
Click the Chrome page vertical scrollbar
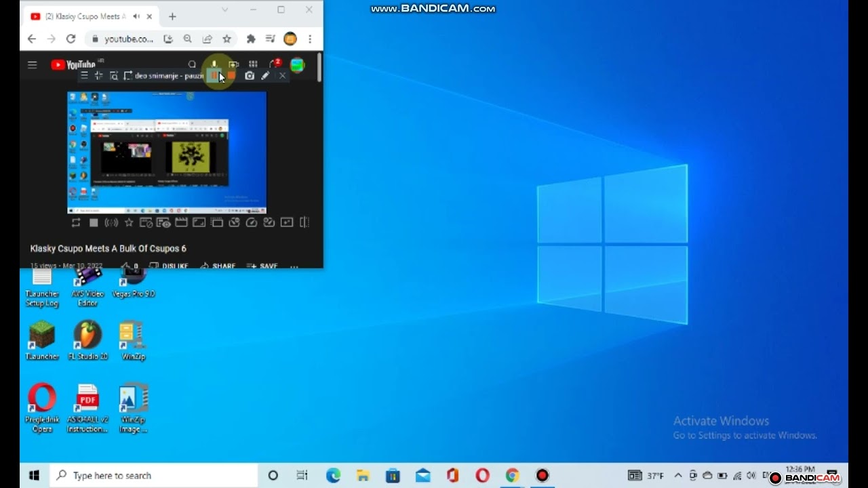[319, 68]
